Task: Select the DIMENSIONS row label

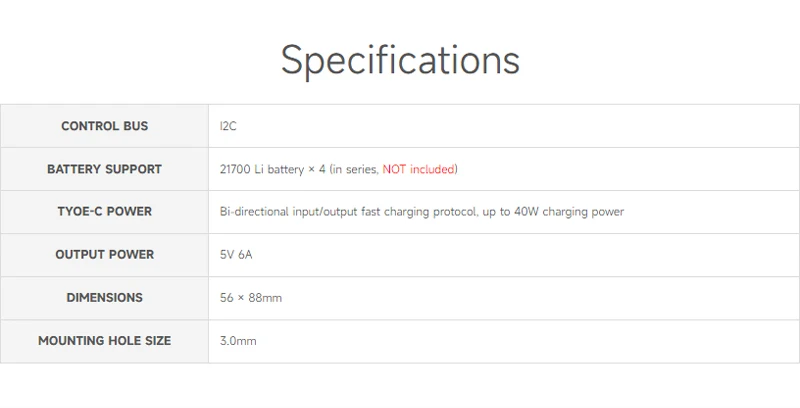Action: pos(104,298)
